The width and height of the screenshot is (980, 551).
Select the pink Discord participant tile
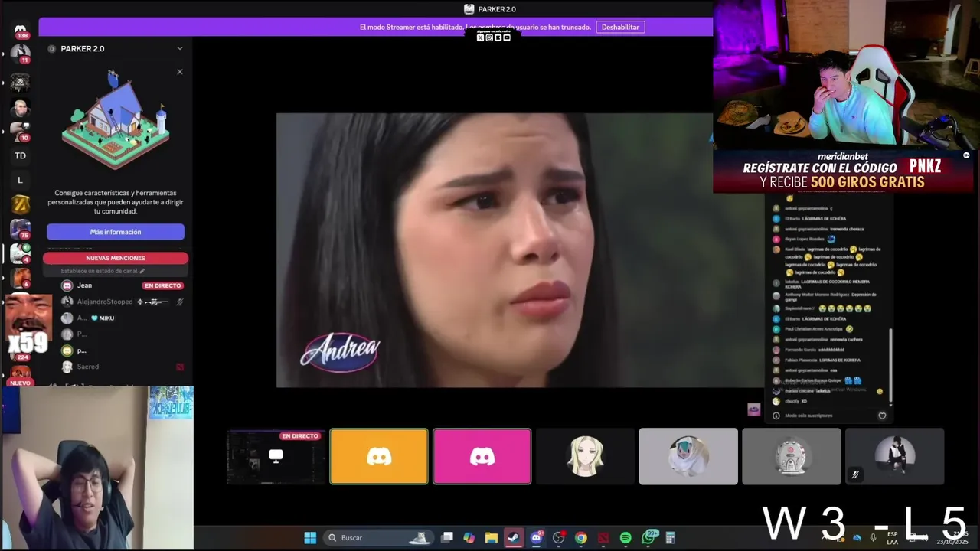(x=482, y=456)
